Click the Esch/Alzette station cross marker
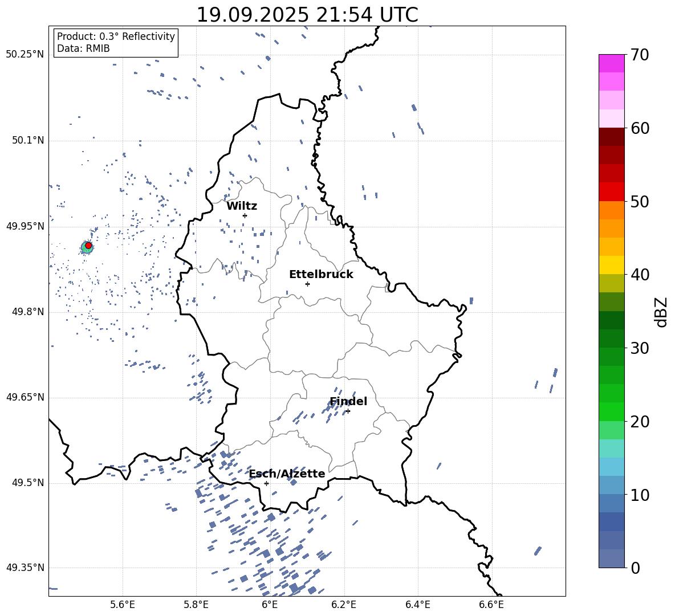This screenshot has width=675, height=616. pos(266,483)
